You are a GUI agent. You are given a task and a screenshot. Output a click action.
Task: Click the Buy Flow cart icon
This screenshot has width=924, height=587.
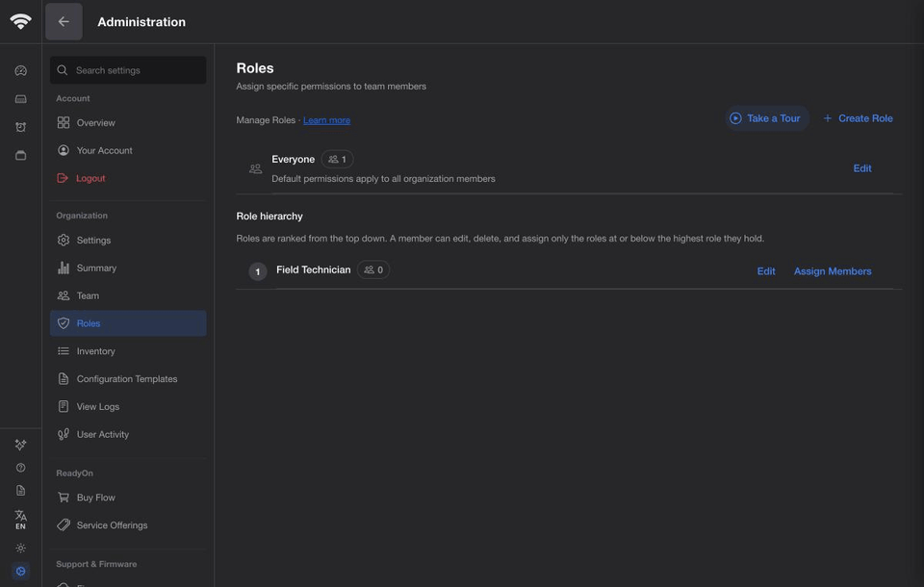pos(64,497)
